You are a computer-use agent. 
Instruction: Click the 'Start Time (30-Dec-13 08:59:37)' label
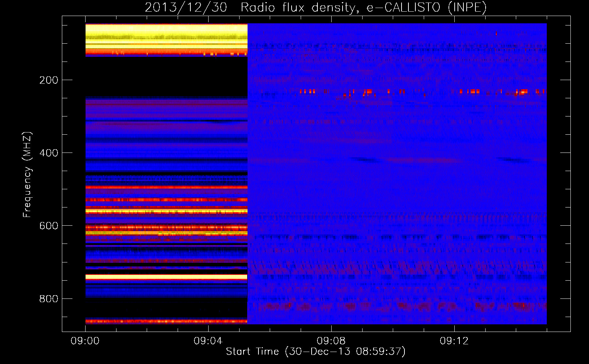316,352
